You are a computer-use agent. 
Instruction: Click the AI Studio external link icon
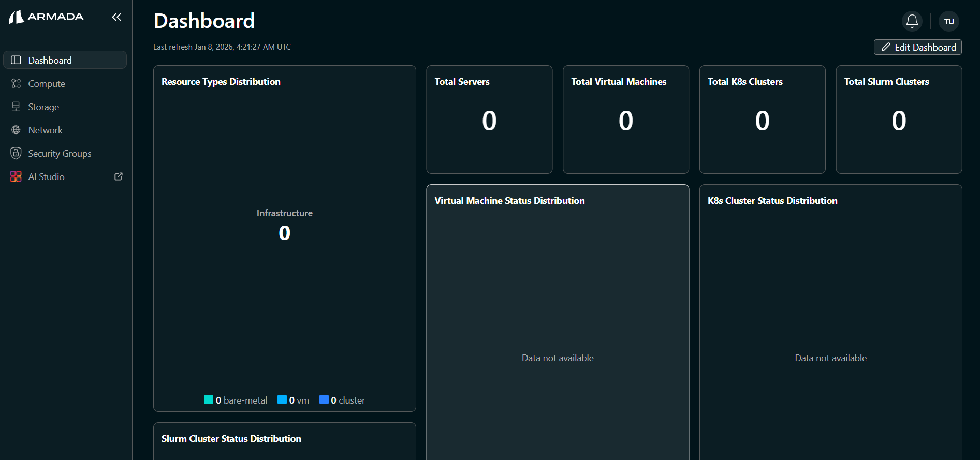pos(119,176)
